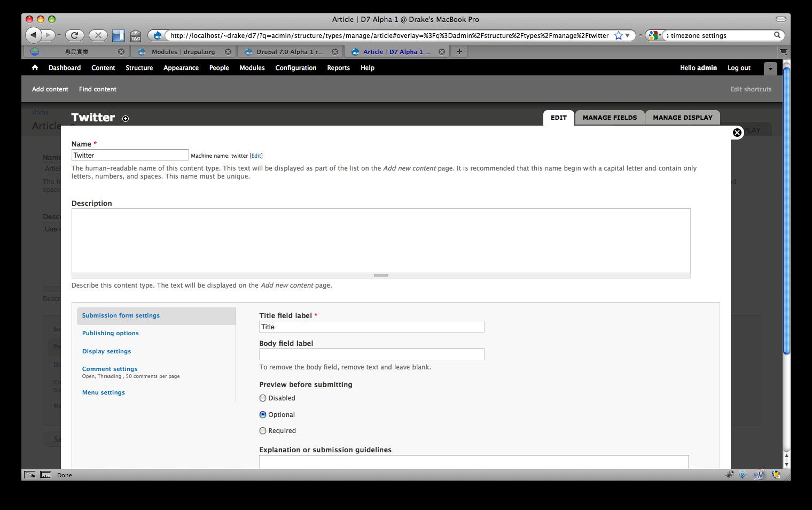Go forward using the browser forward arrow

(x=48, y=35)
